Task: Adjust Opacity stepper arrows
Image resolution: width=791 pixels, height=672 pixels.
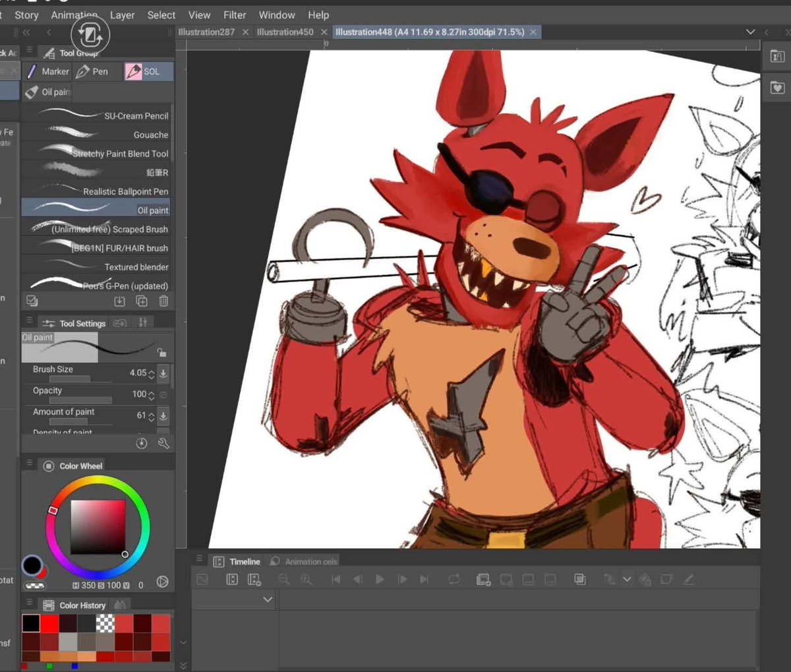Action: pos(152,395)
